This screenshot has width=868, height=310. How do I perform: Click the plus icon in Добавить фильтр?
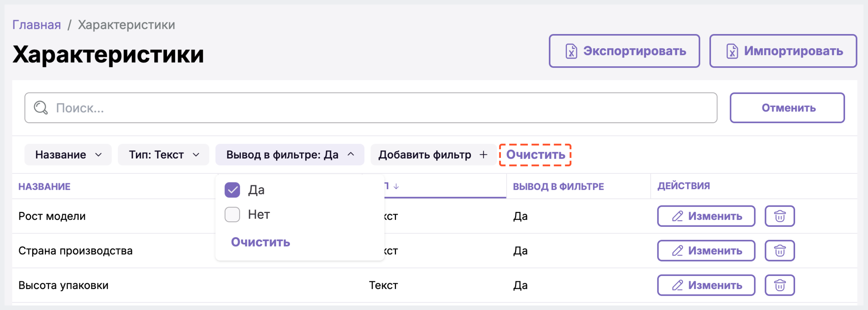click(x=483, y=155)
